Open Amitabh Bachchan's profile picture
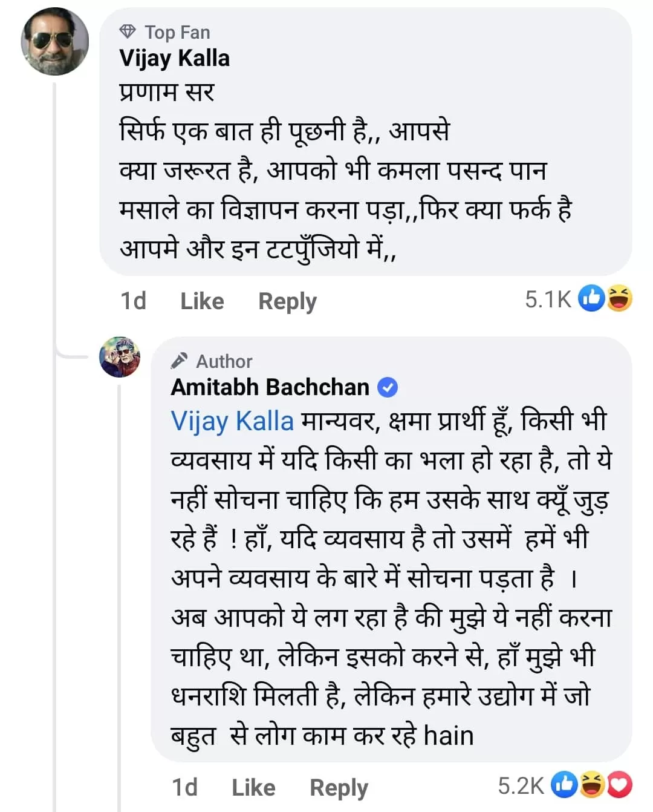653x812 pixels. click(121, 358)
